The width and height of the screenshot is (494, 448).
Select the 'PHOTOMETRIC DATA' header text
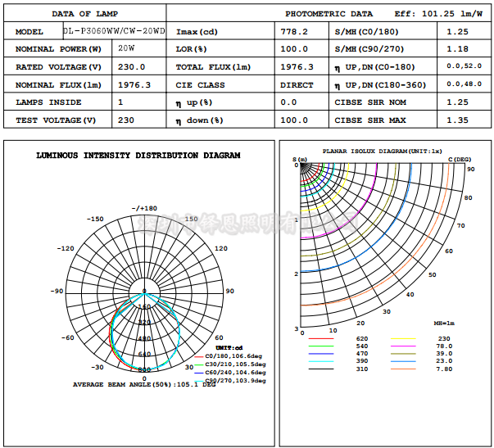click(329, 14)
